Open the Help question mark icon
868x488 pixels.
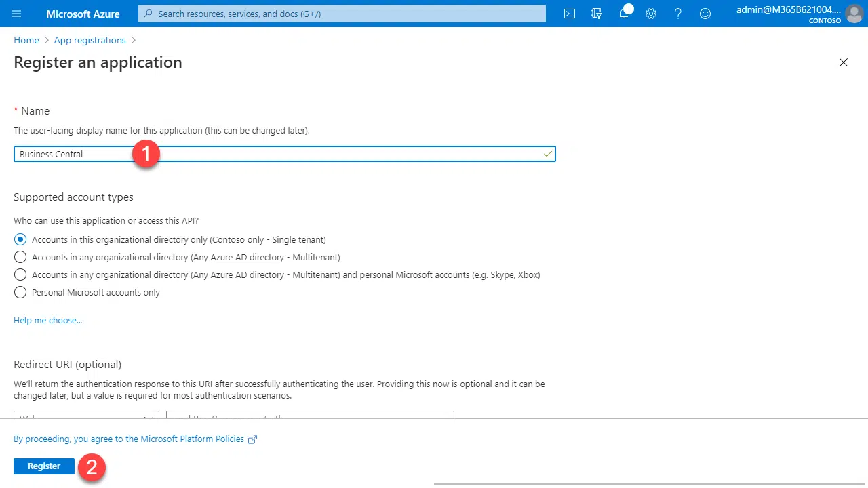coord(678,14)
